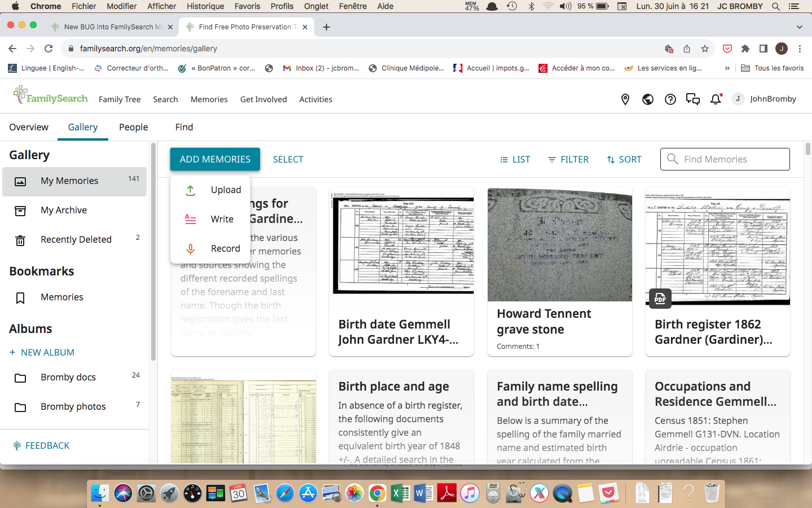This screenshot has width=812, height=508.
Task: Click the sidebar scrollbar
Action: click(153, 251)
